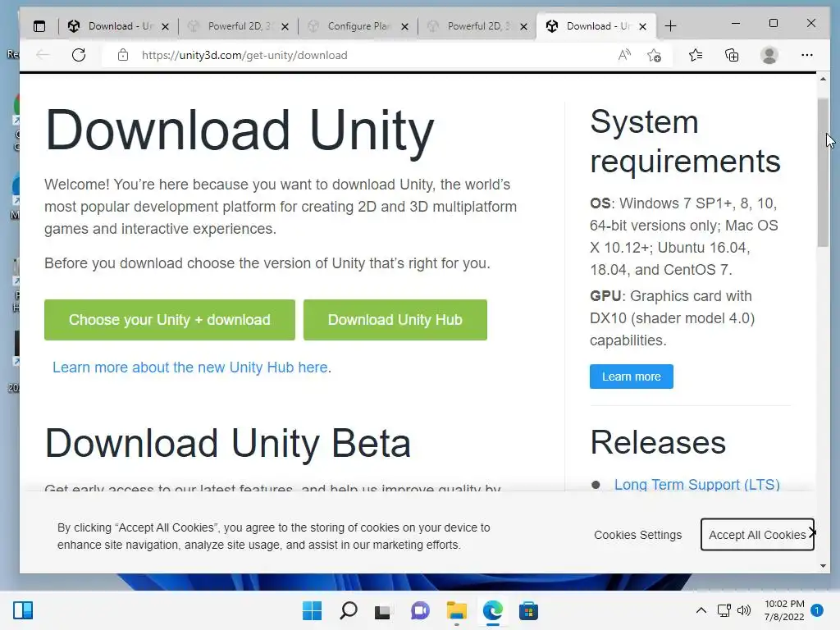
Task: Open Widgets panel on taskbar
Action: click(23, 610)
